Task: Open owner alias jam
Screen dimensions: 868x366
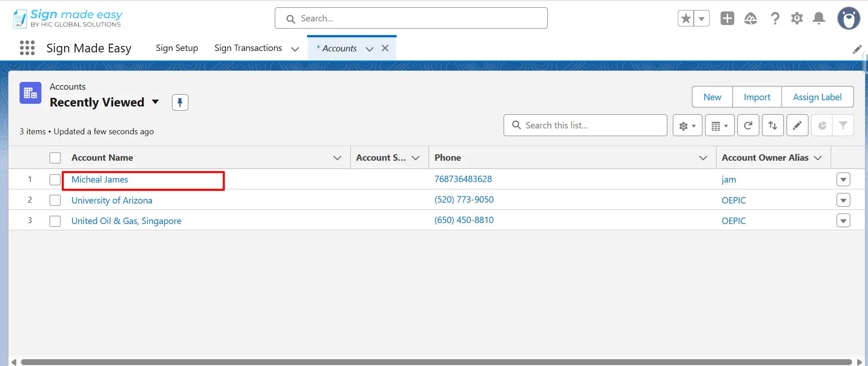Action: (x=729, y=180)
